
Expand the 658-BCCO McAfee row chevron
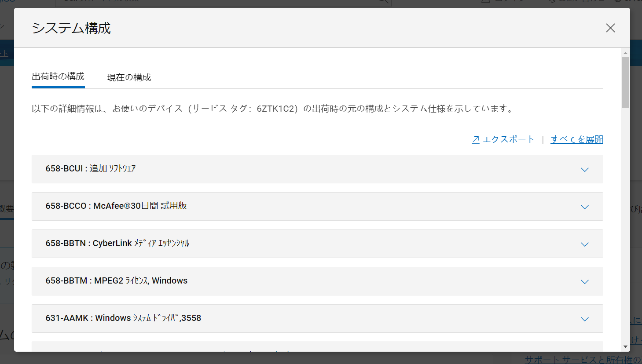coord(585,207)
